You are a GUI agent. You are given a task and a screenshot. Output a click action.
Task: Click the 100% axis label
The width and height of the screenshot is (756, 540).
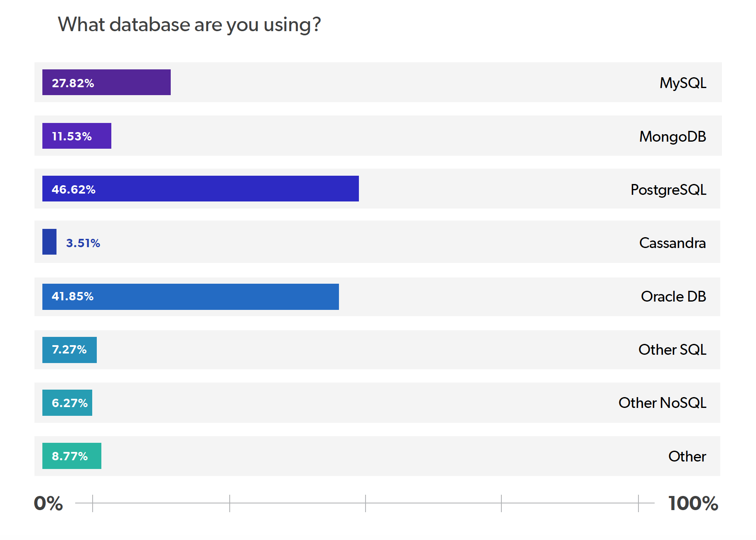693,503
